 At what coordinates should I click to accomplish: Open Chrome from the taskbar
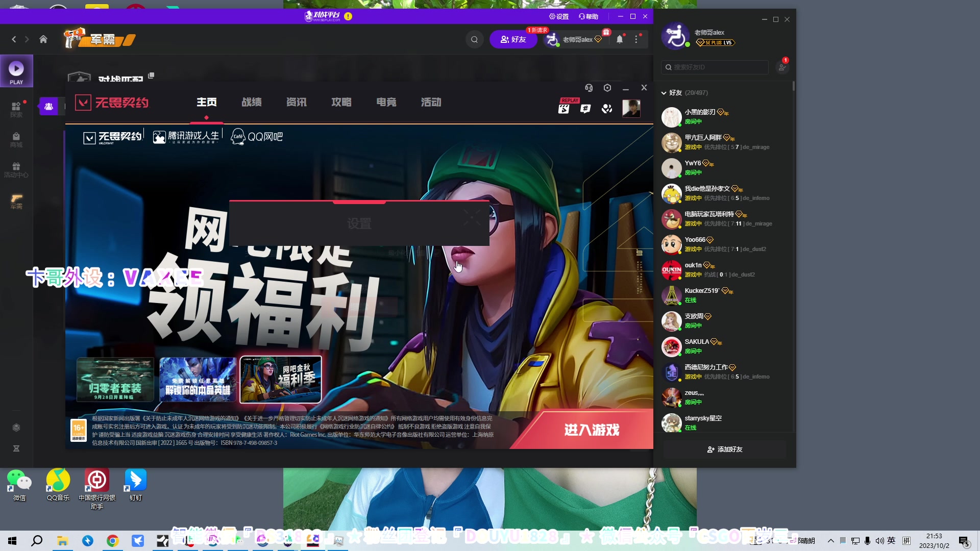coord(113,541)
